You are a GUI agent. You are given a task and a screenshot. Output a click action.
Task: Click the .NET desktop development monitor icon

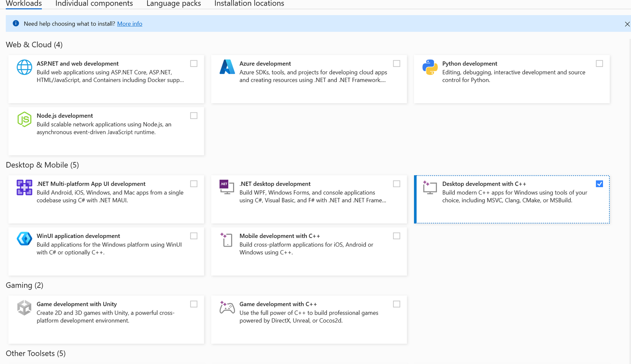[227, 187]
